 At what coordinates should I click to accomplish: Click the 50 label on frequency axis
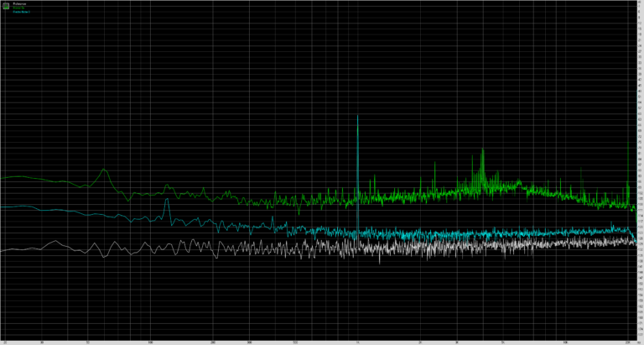click(87, 342)
